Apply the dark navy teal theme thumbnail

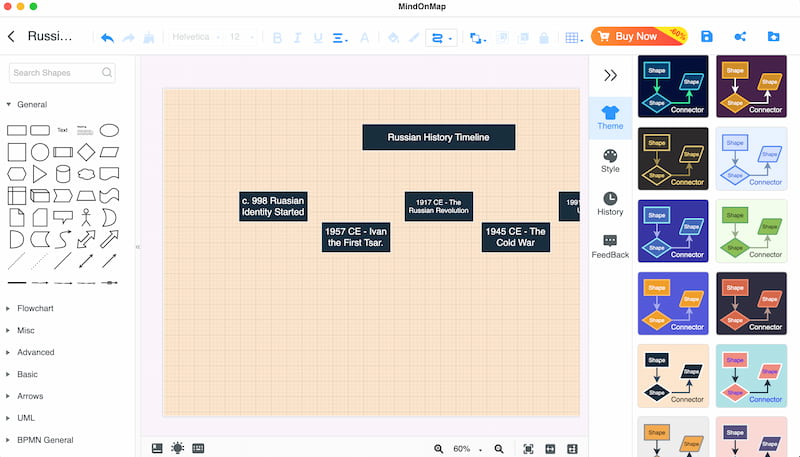[x=673, y=86]
